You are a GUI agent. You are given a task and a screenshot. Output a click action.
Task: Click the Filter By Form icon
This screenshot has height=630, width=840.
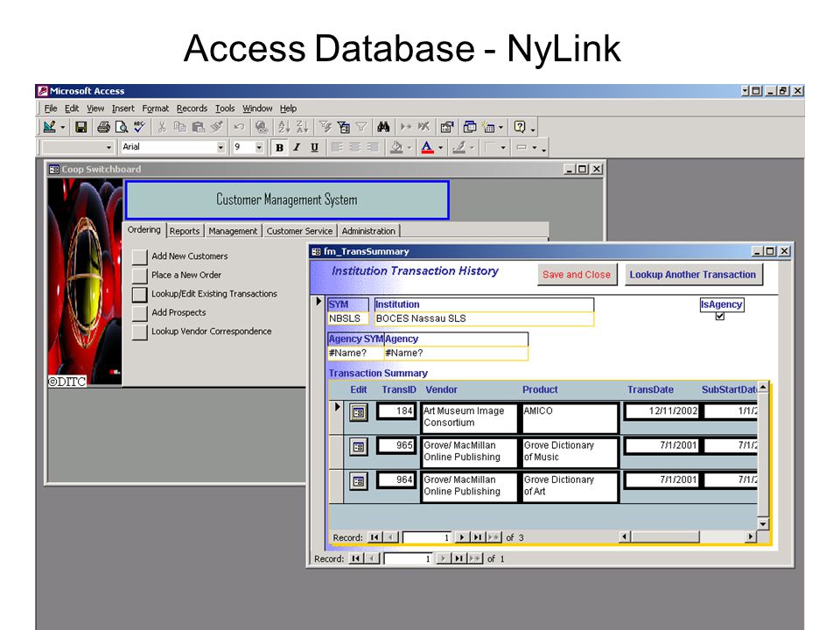[x=343, y=127]
